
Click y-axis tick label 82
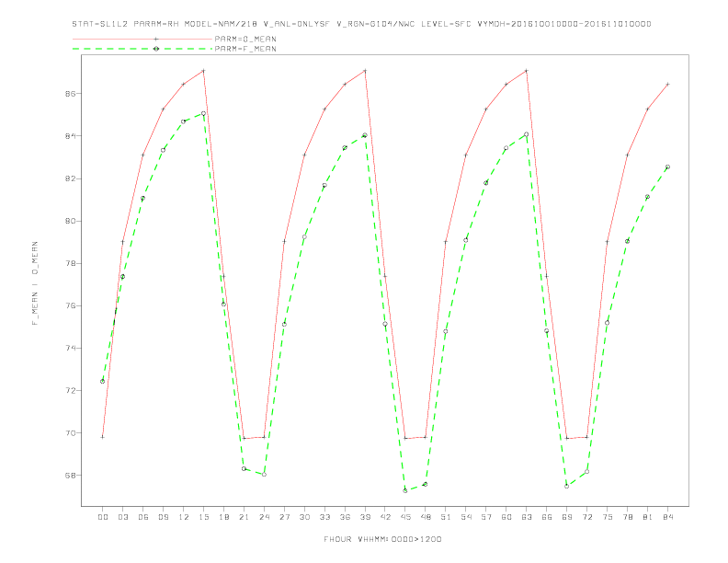click(70, 178)
